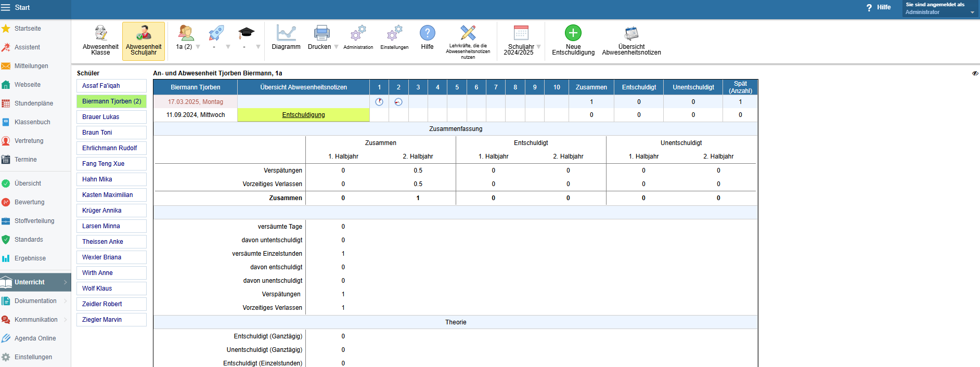Viewport: 980px width, 367px height.
Task: Click the Drucken printer icon
Action: (321, 33)
